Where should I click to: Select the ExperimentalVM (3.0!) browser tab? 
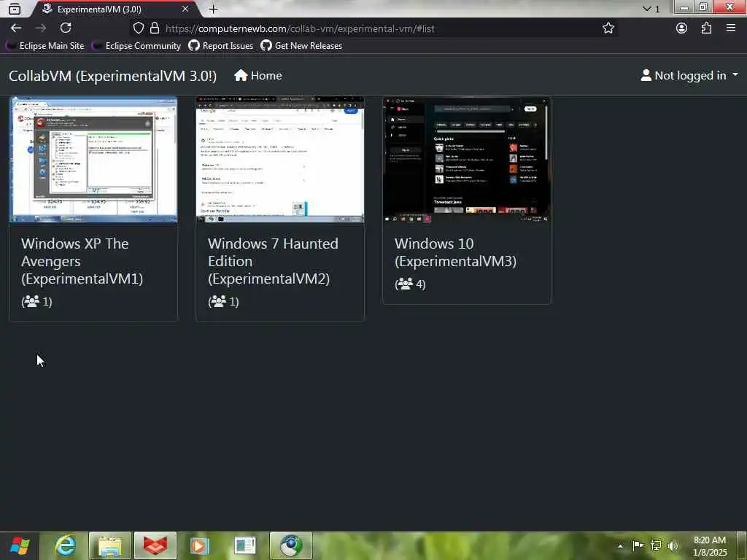(x=115, y=9)
